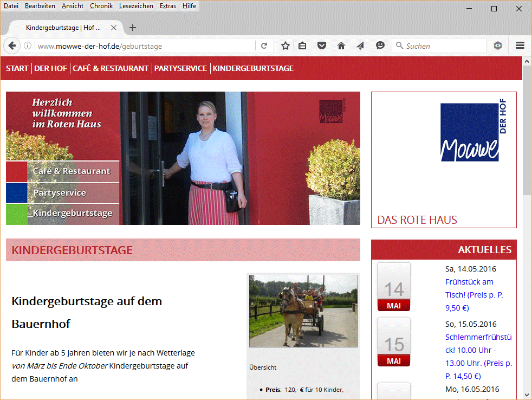Click the date Mo, 16.05.2016
532x400 pixels.
pos(472,390)
